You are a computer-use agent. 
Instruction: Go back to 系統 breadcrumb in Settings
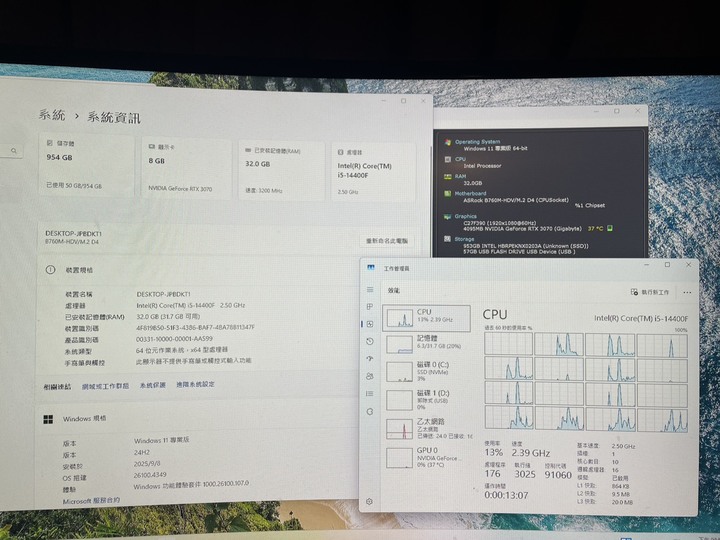(52, 115)
